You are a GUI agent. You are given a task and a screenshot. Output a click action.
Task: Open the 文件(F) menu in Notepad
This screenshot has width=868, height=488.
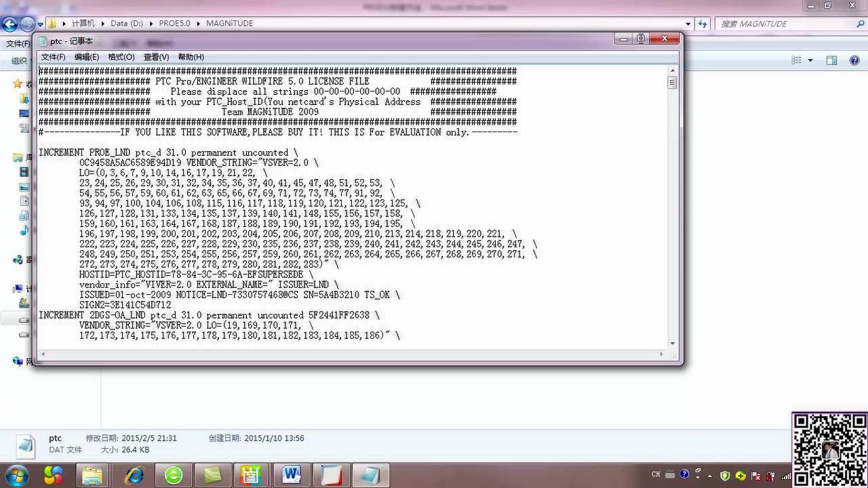coord(53,57)
